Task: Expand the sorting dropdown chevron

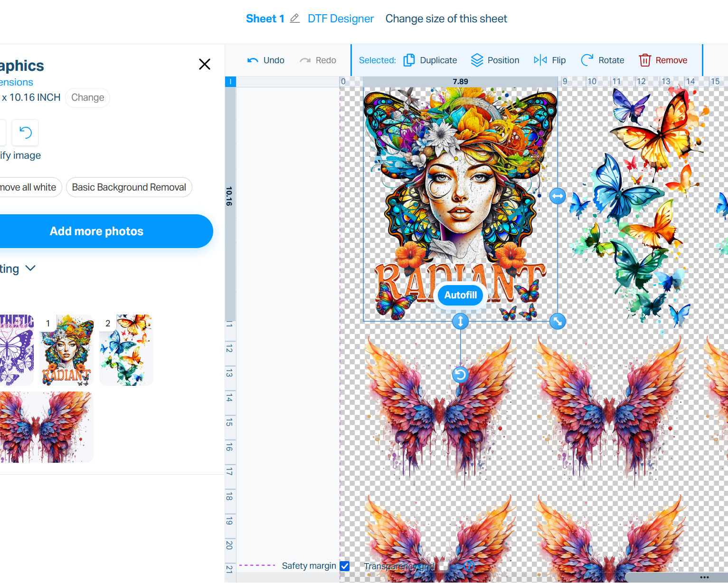Action: (30, 268)
